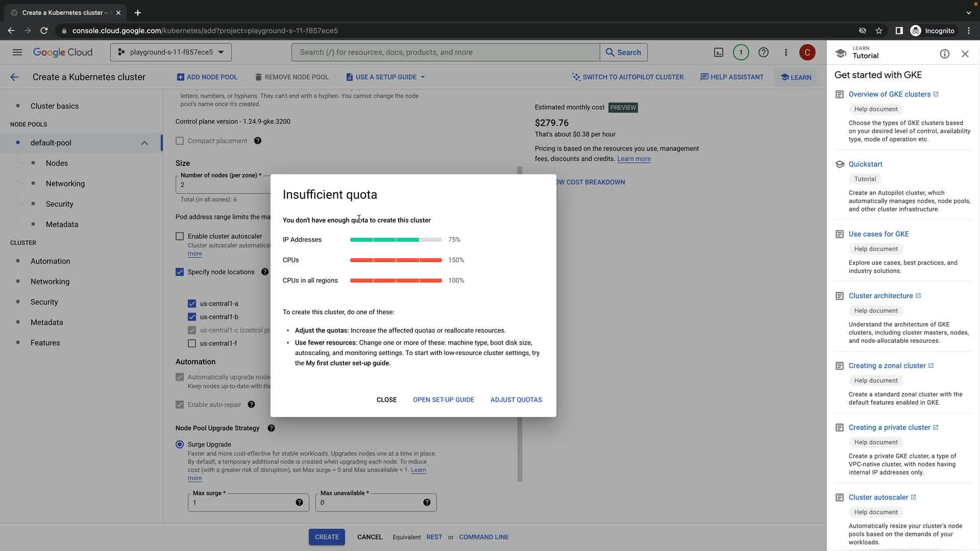Open Automation section under Cluster
The width and height of the screenshot is (980, 551).
pyautogui.click(x=50, y=261)
